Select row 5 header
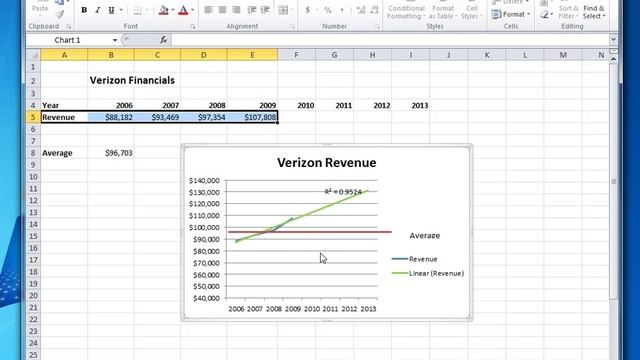Viewport: 640px width, 360px height. (x=33, y=117)
